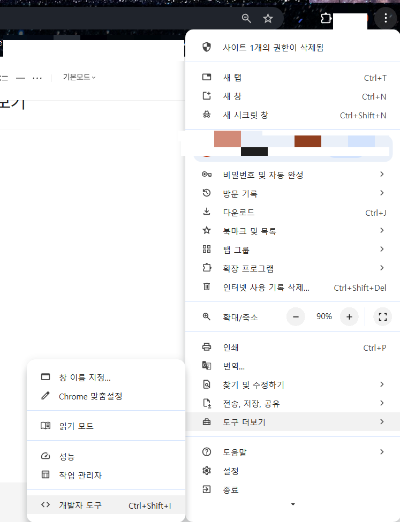Click the 번역 translate icon
The image size is (400, 522).
[x=207, y=366]
